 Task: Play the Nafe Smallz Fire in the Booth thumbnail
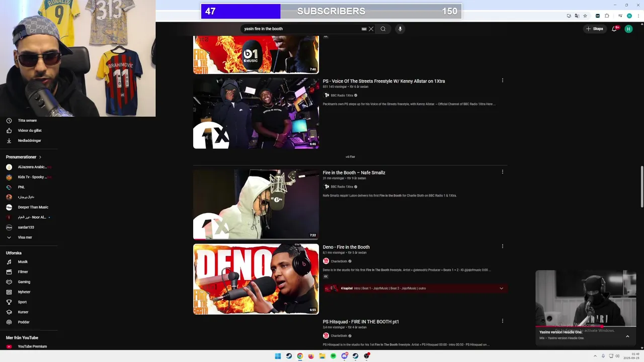(x=256, y=204)
